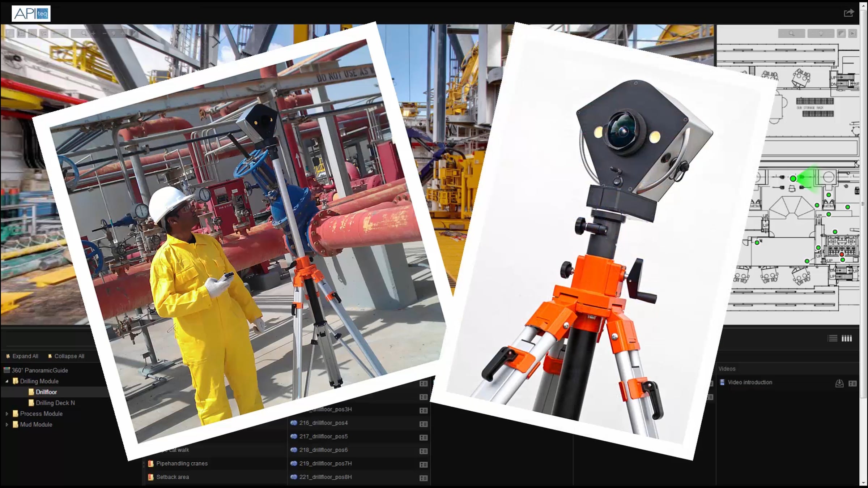868x488 pixels.
Task: Click the APIteq logo
Action: (x=31, y=14)
